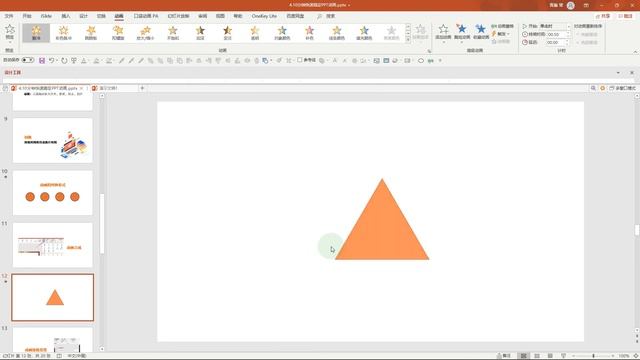Apply the Darken animation effect
This screenshot has width=640, height=360.
[200, 33]
